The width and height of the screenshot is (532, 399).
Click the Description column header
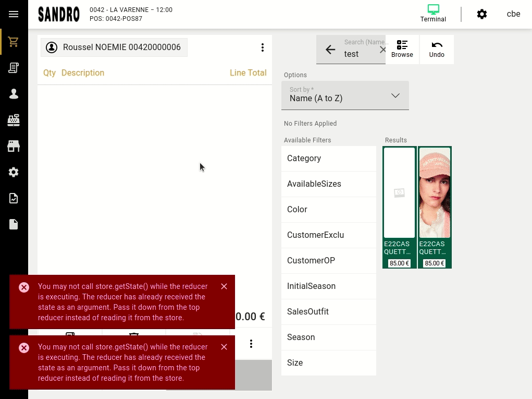pos(83,72)
